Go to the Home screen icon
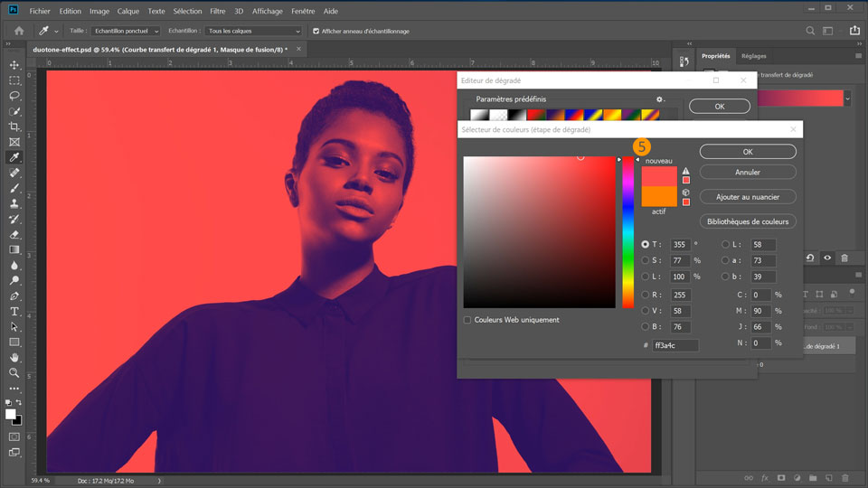Screen dimensions: 868x488 pos(19,31)
